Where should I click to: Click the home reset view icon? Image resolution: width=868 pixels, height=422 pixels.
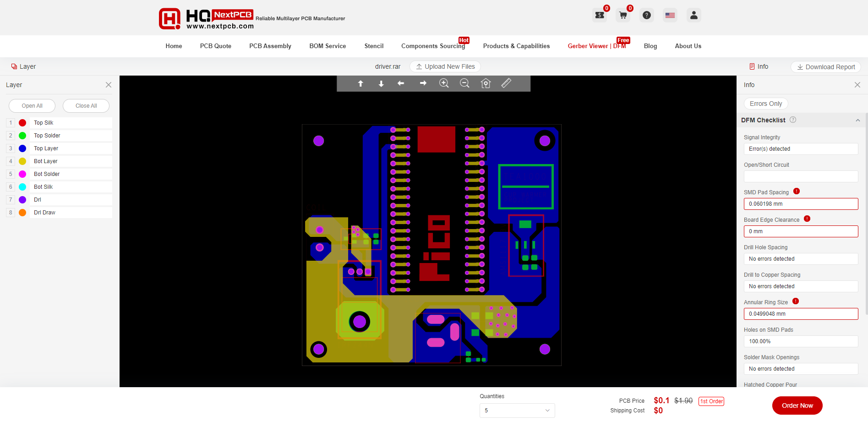pos(485,83)
